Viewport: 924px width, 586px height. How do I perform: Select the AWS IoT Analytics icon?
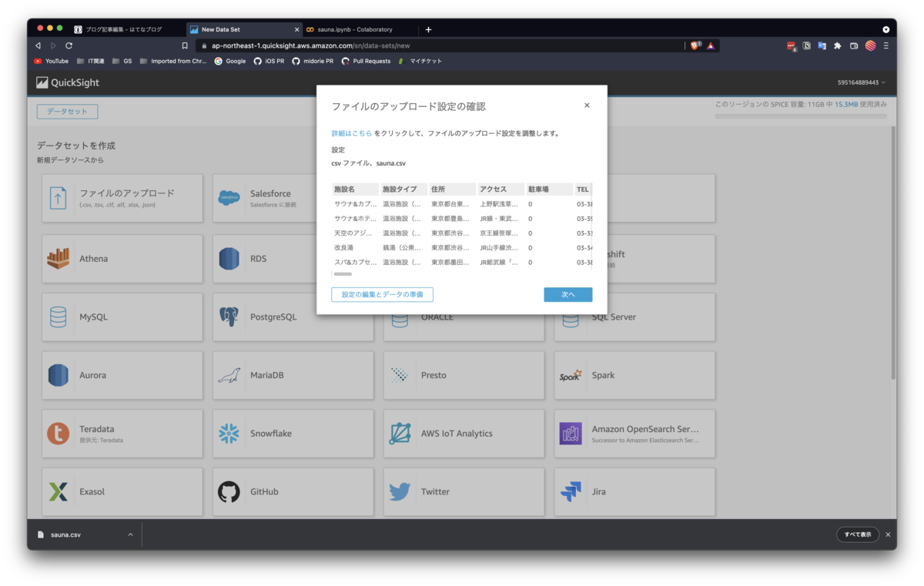tap(400, 434)
